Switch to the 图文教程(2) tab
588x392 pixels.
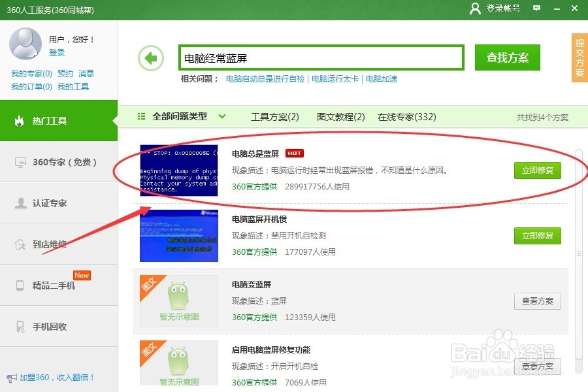pos(340,116)
